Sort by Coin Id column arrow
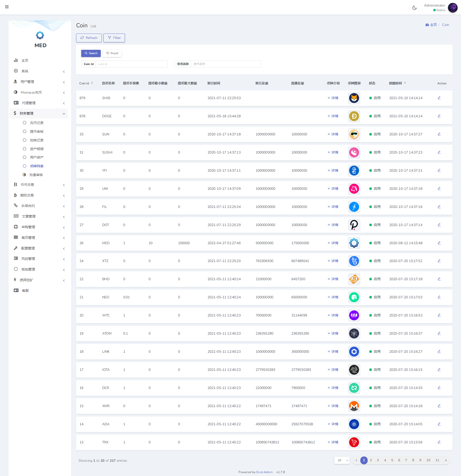The width and height of the screenshot is (461, 476). pyautogui.click(x=92, y=83)
